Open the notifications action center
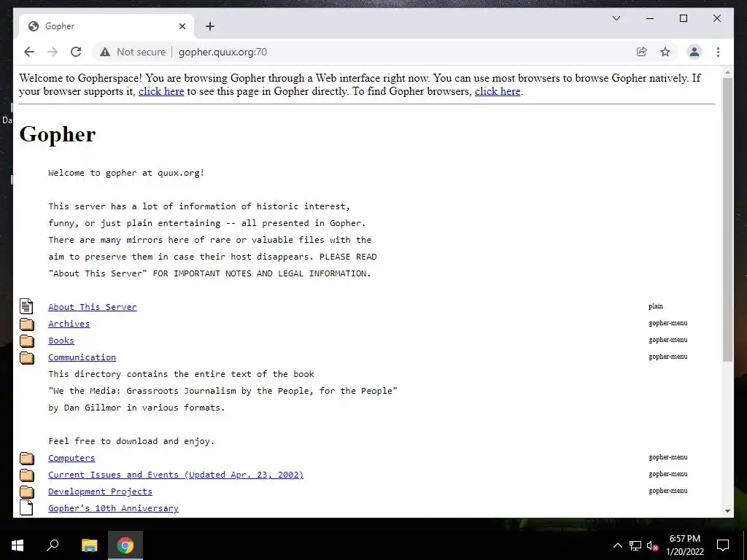 coord(723,545)
